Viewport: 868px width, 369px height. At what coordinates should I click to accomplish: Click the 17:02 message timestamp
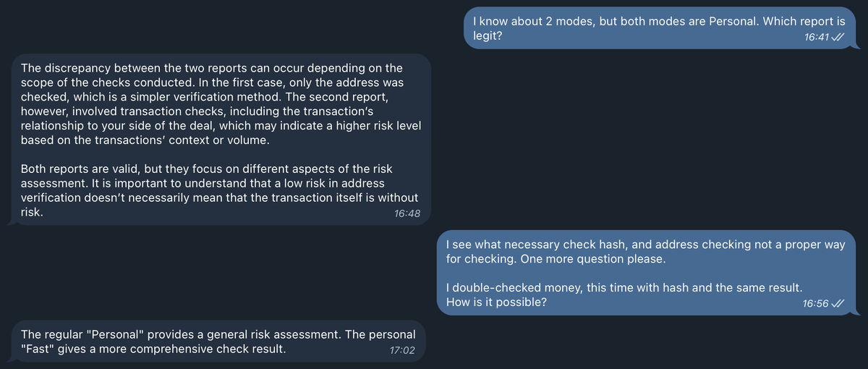tap(401, 351)
